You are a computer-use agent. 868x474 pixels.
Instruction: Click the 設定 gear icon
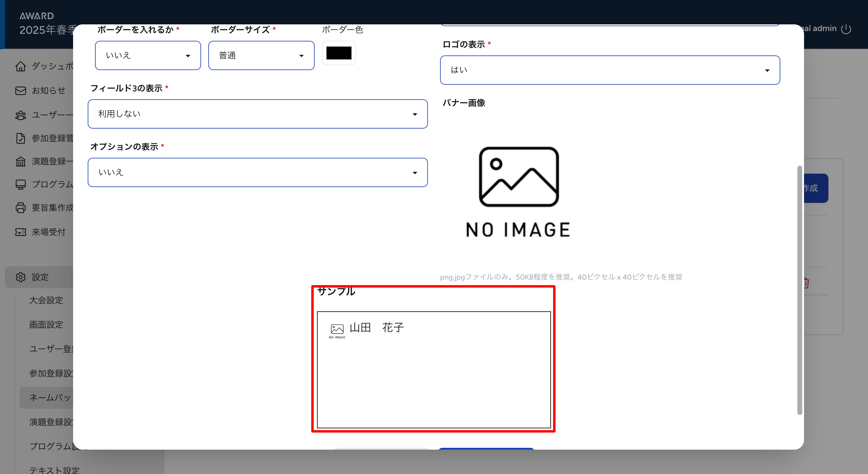point(20,277)
